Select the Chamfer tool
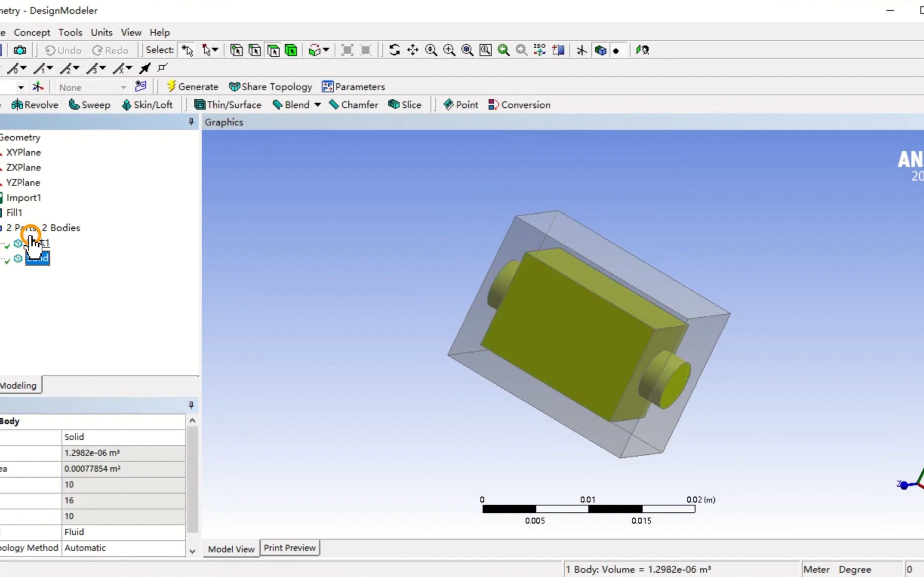This screenshot has width=924, height=577. 353,104
